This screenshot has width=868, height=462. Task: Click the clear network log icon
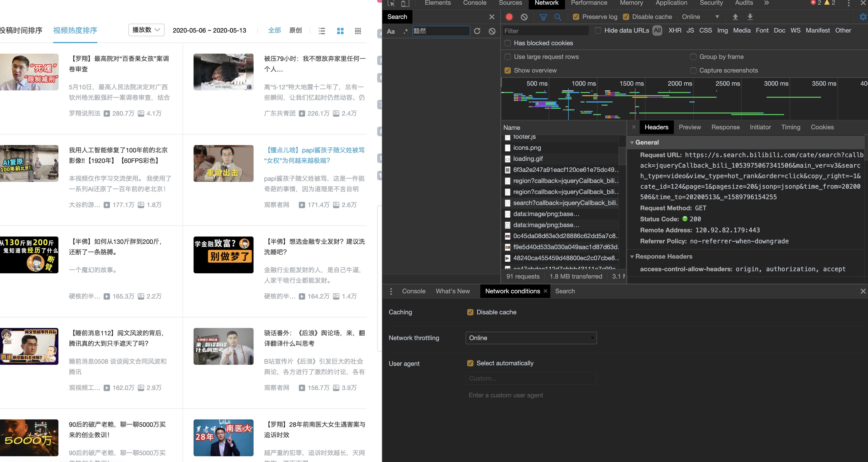click(524, 17)
